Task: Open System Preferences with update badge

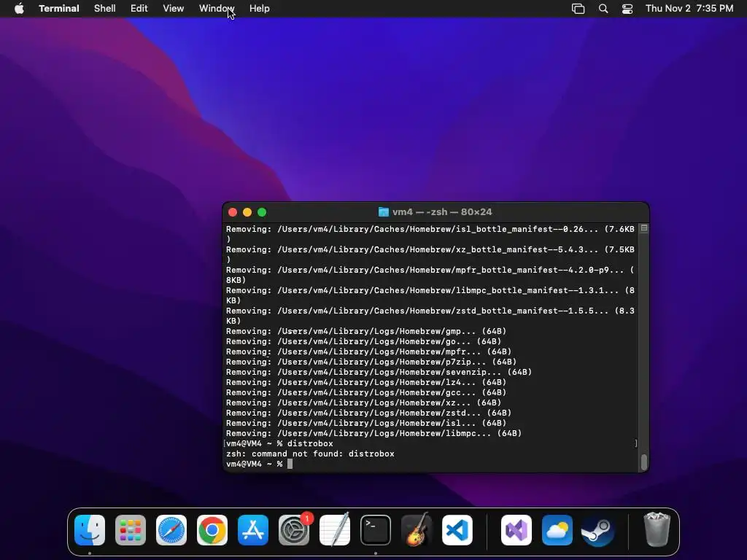Action: [294, 530]
